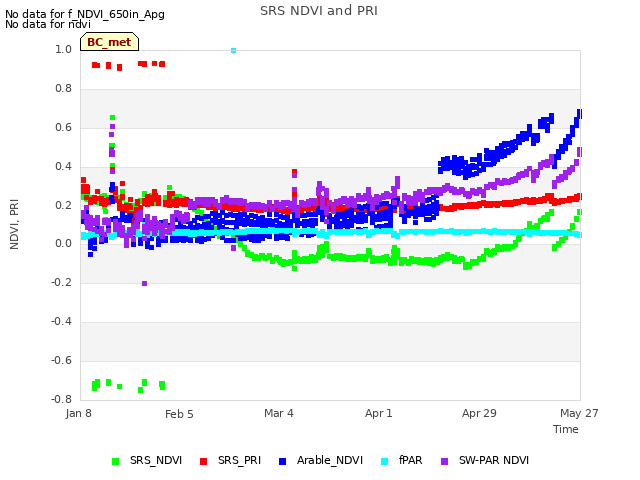640x480 pixels.
Task: Click the cyan fPAR legend swatch
Action: tap(384, 461)
